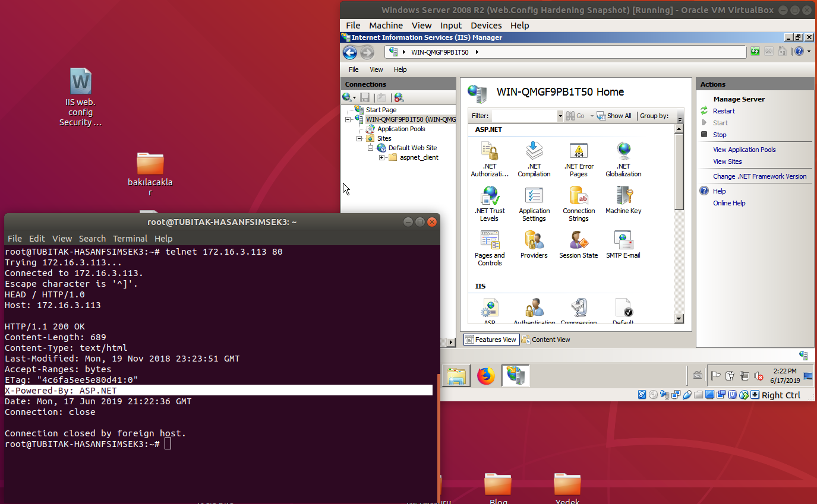Open Windows Explorer from guest taskbar

point(456,376)
